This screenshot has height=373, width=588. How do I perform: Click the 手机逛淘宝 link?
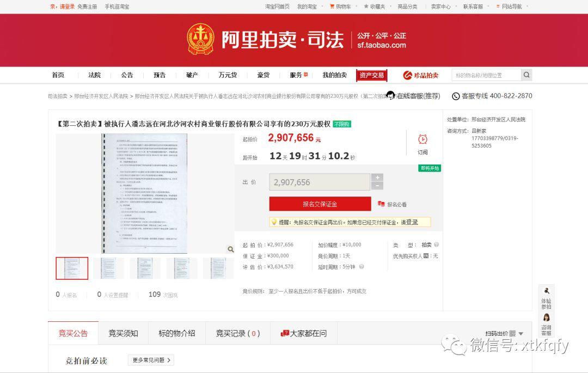click(x=117, y=7)
